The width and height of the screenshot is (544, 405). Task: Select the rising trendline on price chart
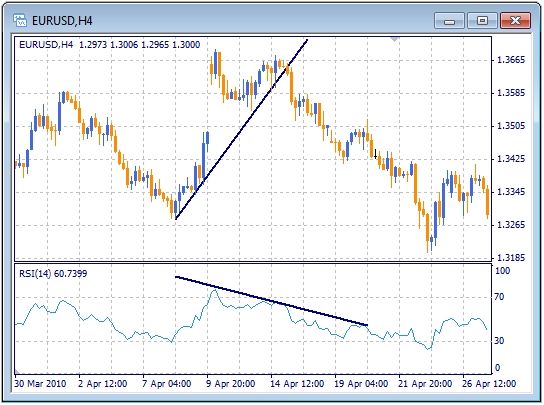point(241,129)
